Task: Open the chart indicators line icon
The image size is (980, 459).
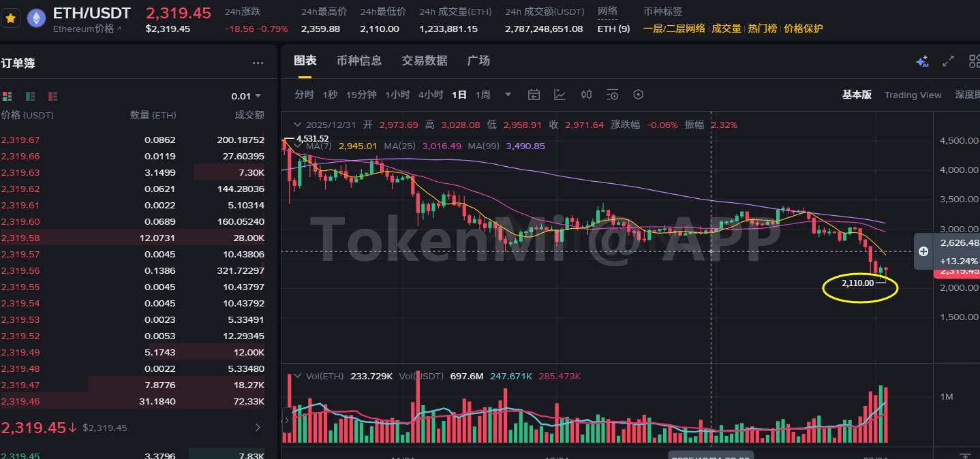Action: 560,95
